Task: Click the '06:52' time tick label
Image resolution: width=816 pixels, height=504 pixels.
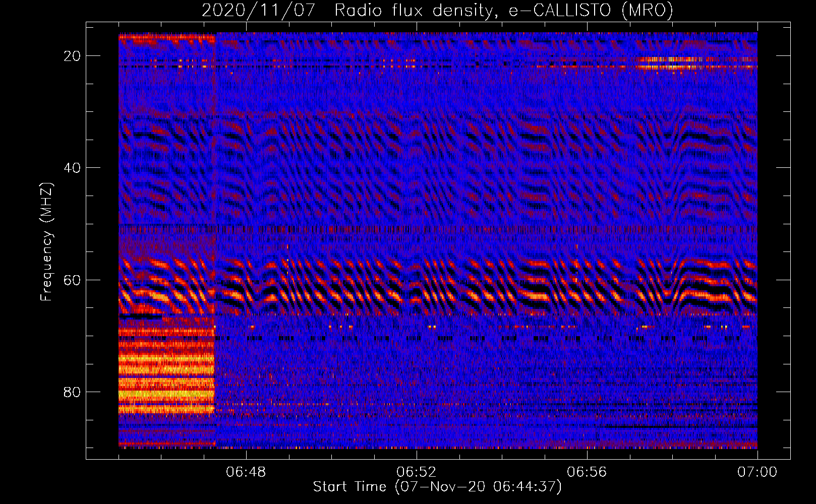Action: coord(417,472)
